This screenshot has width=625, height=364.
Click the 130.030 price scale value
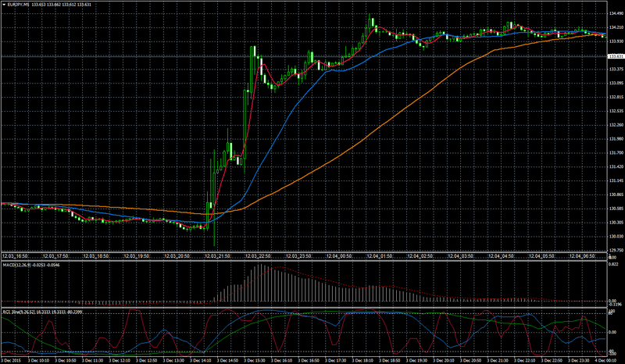[x=615, y=237]
